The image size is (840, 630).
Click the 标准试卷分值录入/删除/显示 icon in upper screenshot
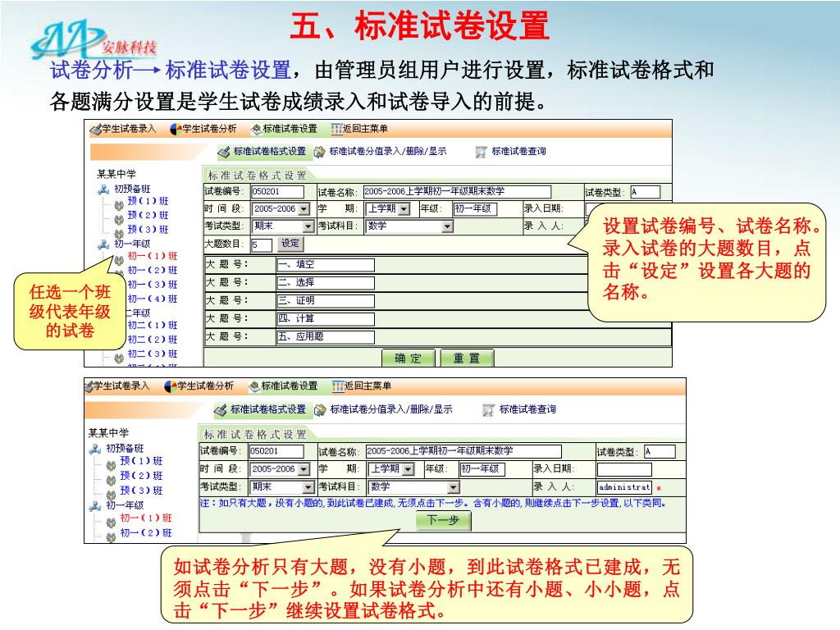pyautogui.click(x=319, y=152)
